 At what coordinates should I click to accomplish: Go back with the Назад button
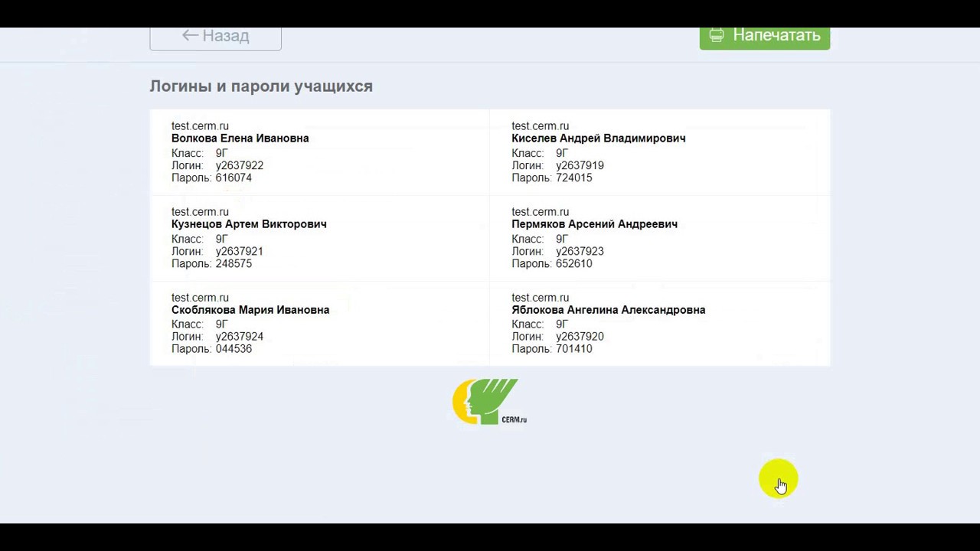215,38
